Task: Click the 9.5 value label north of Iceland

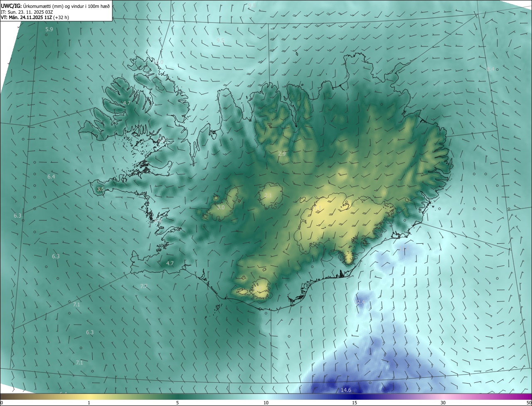Action: click(x=220, y=40)
